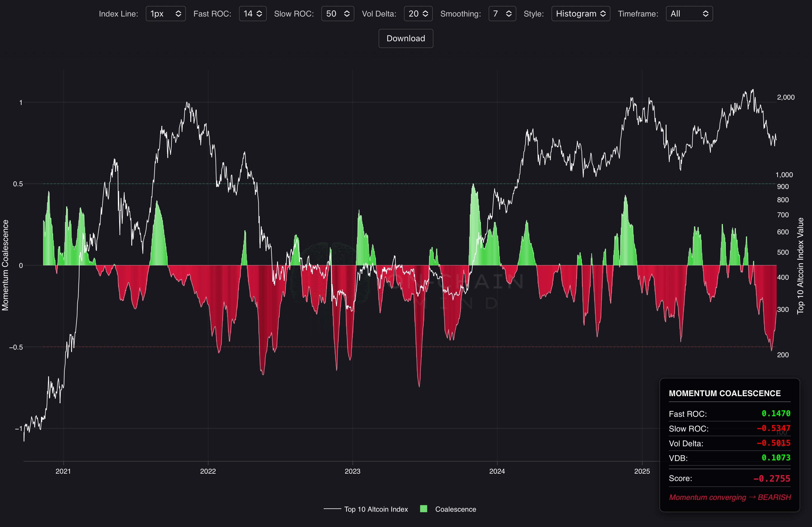812x527 pixels.
Task: Toggle Top 10 Altcoin Index legend
Action: pyautogui.click(x=376, y=509)
